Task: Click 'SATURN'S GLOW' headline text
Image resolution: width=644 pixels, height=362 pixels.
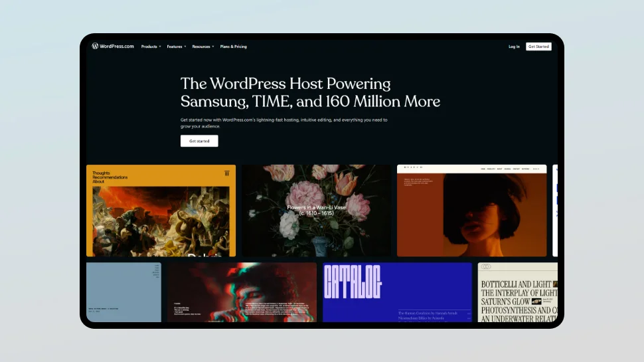Action: 505,302
